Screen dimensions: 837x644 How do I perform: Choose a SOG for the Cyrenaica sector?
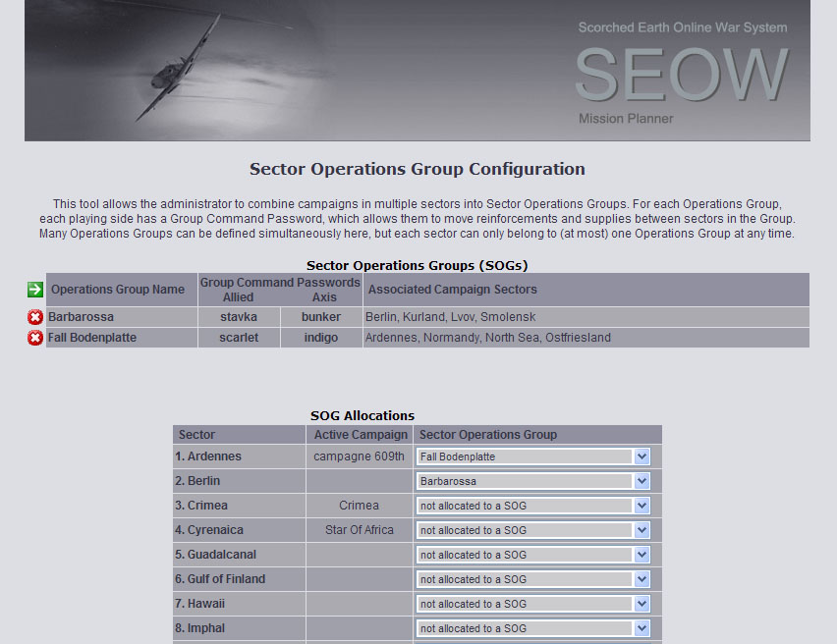(x=533, y=530)
